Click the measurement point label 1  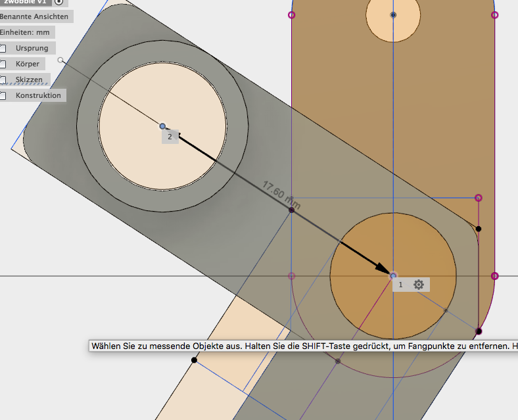pyautogui.click(x=401, y=285)
